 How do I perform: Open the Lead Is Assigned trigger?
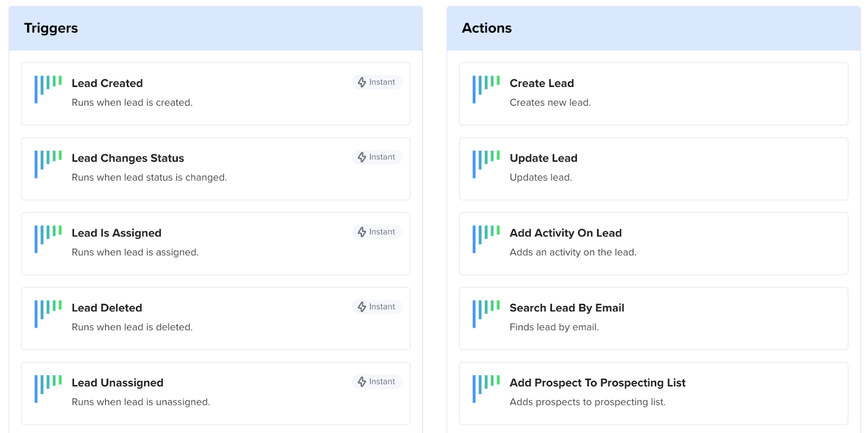(x=117, y=233)
